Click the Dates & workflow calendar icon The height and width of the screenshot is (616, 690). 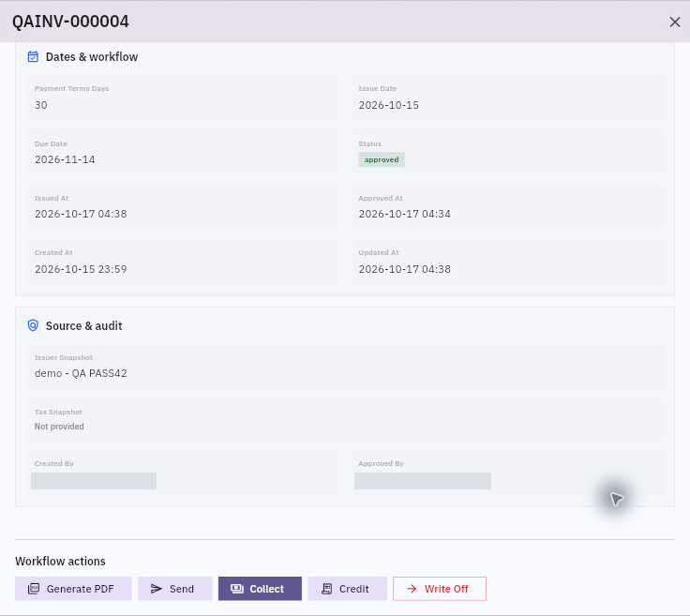point(33,57)
